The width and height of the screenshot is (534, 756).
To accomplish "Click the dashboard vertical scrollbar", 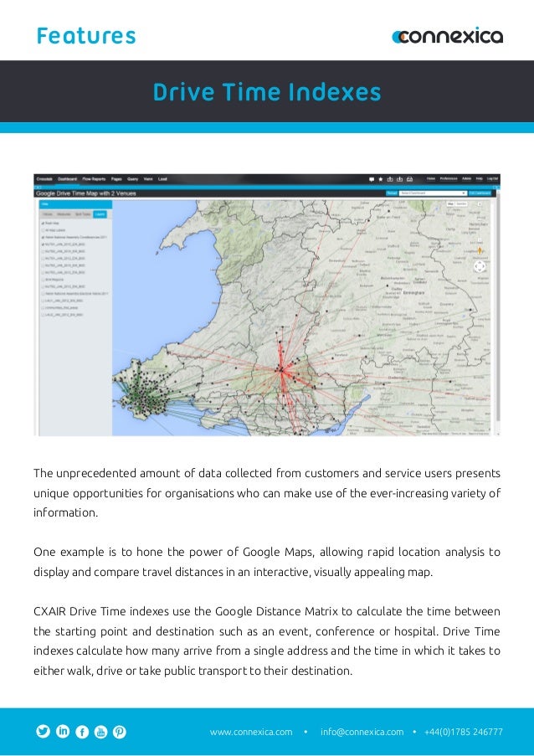I will tap(498, 309).
